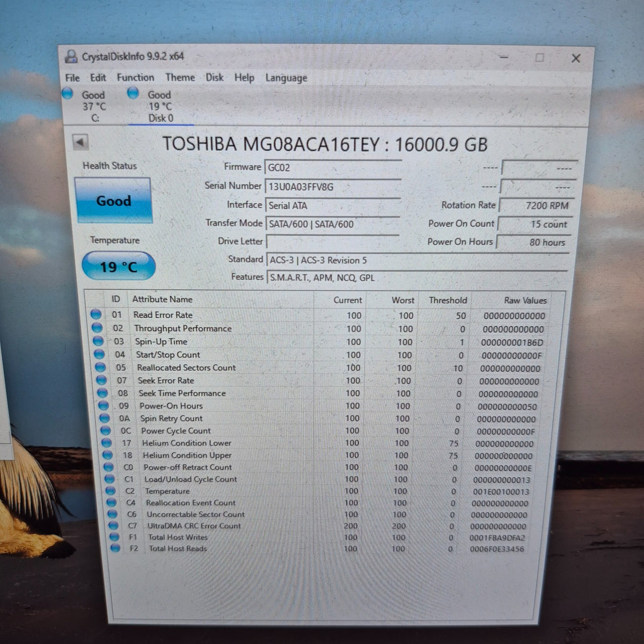Viewport: 644px width, 644px height.
Task: Click status dot for Uncorrectable Sector Count
Action: click(113, 514)
